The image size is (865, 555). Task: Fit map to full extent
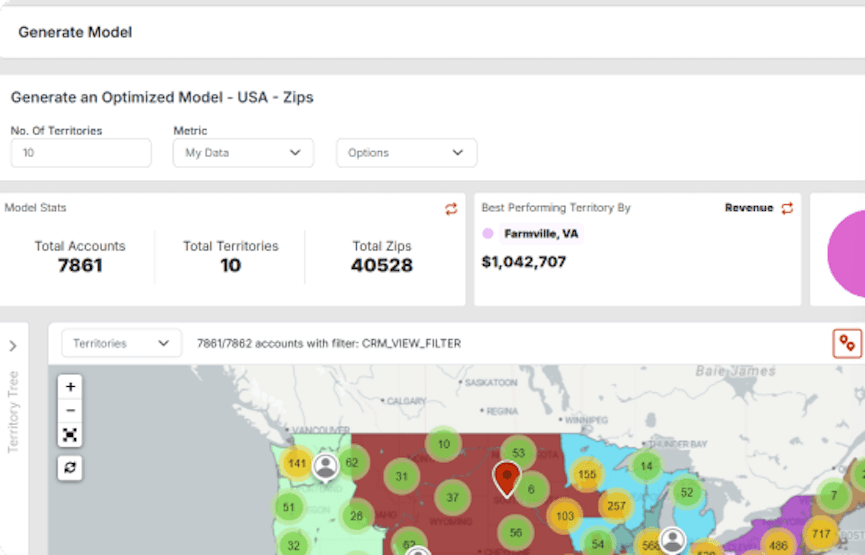[70, 435]
